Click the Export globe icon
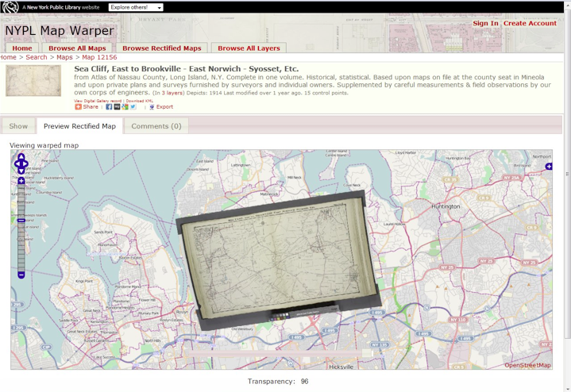 tap(152, 107)
